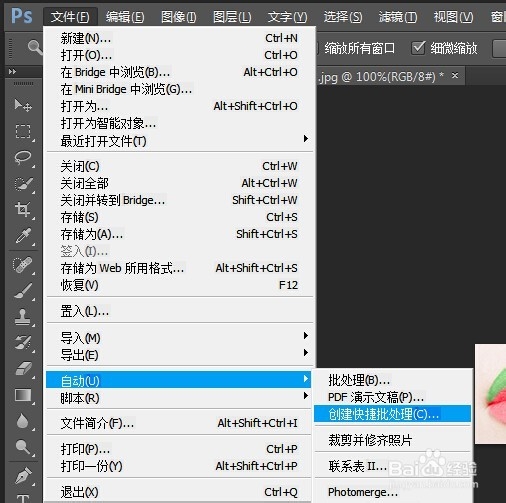Viewport: 506px width, 503px height.
Task: Select the Crop tool
Action: [x=23, y=209]
